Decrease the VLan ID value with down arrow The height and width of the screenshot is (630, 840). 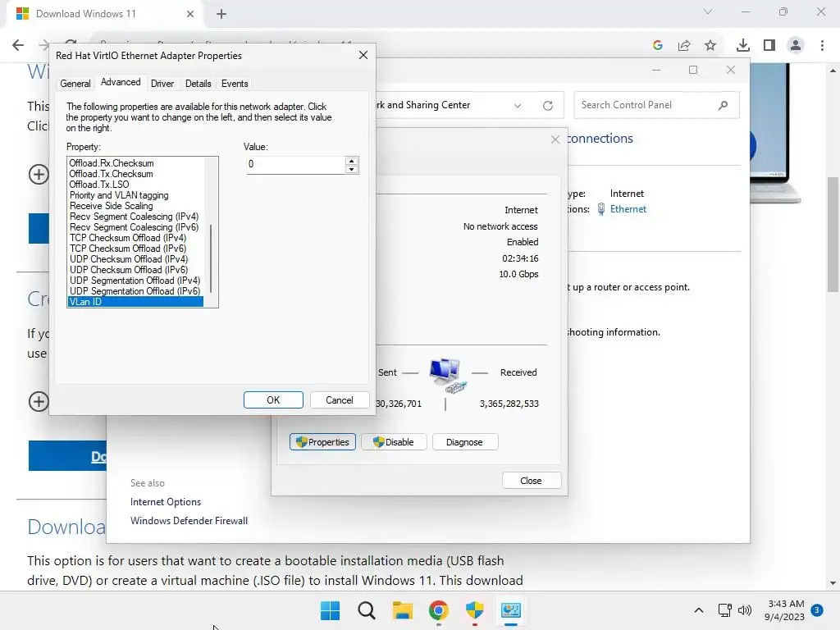[x=351, y=169]
